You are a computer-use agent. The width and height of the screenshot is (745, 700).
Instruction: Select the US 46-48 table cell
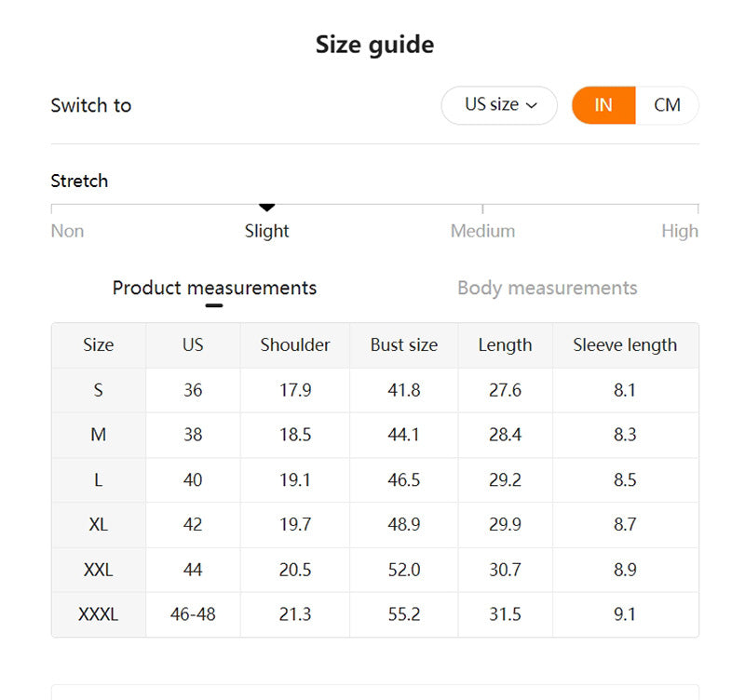coord(192,614)
